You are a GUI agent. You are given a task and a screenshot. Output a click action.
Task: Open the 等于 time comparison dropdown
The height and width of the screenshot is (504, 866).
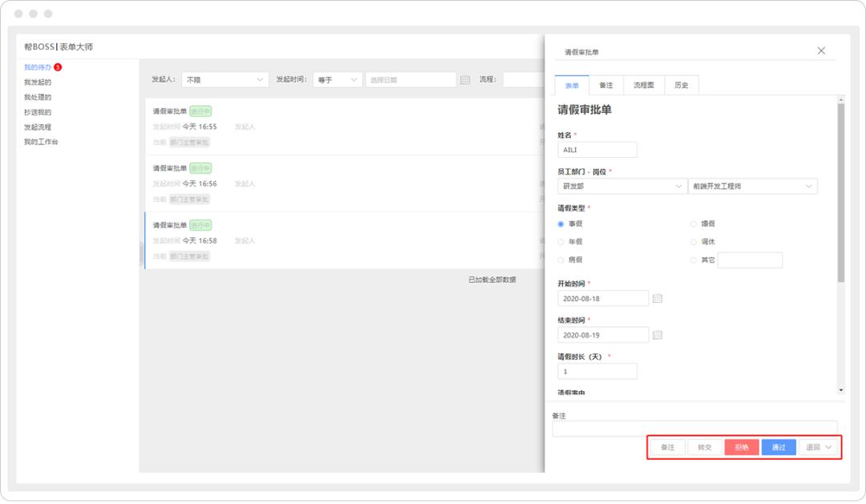[x=337, y=79]
